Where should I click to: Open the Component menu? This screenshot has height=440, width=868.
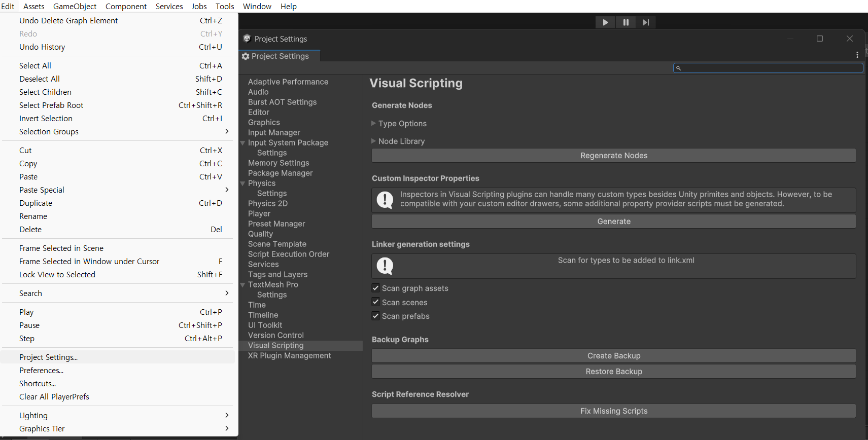126,6
